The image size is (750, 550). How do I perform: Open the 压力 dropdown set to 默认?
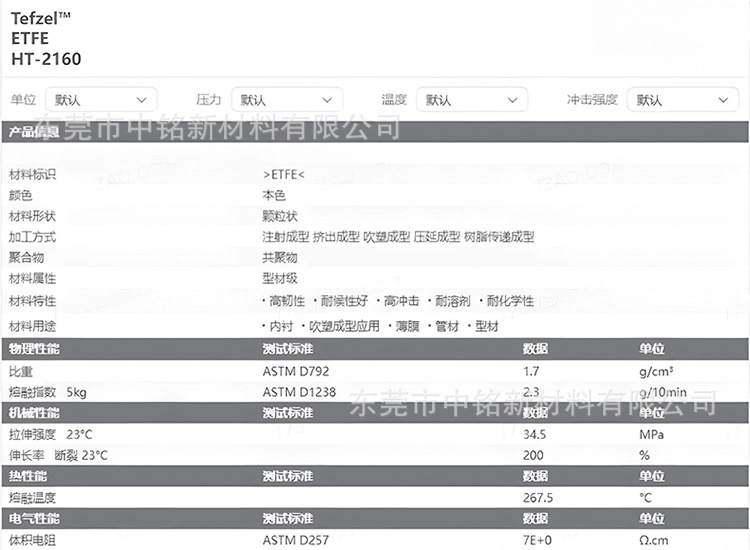(x=287, y=100)
